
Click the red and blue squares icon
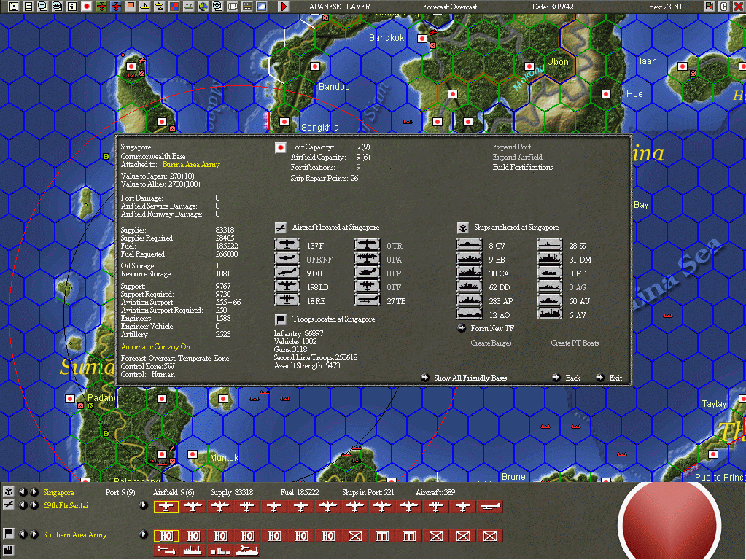click(x=174, y=6)
